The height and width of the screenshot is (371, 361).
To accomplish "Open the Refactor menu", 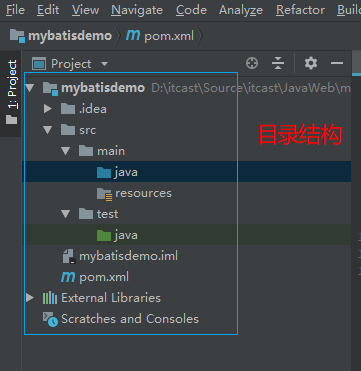I will pos(300,10).
